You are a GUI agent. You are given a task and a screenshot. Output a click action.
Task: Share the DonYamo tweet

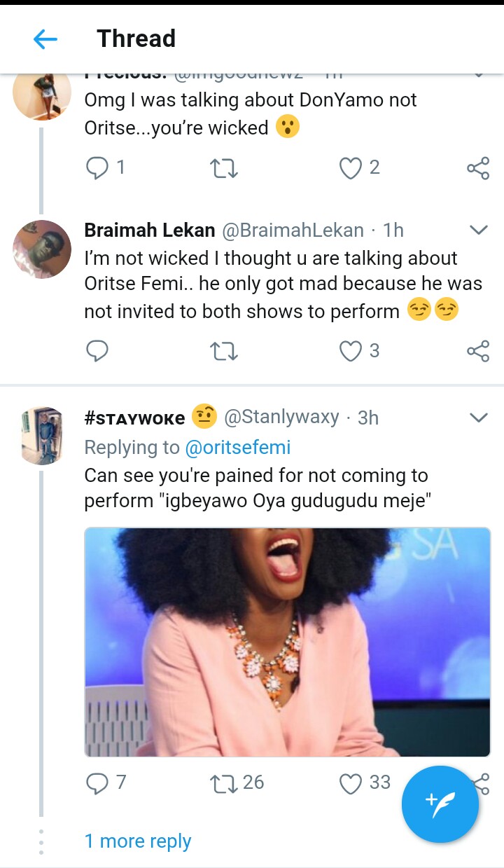tap(477, 168)
